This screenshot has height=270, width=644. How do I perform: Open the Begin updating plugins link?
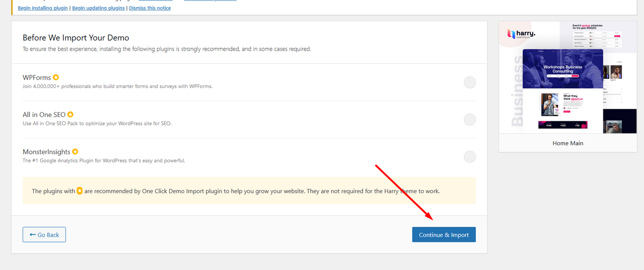98,8
